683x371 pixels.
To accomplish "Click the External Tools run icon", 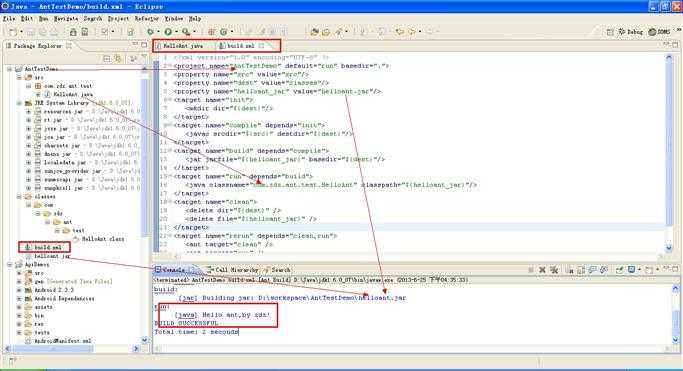I will point(186,32).
